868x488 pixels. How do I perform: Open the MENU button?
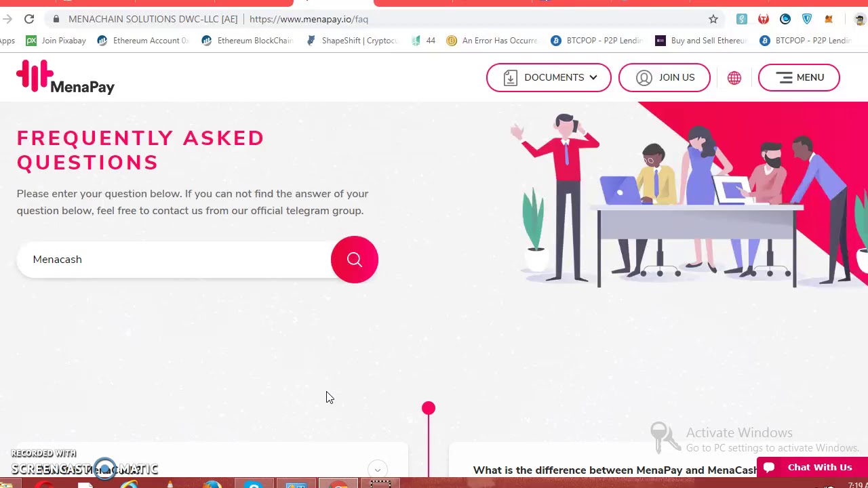click(799, 77)
